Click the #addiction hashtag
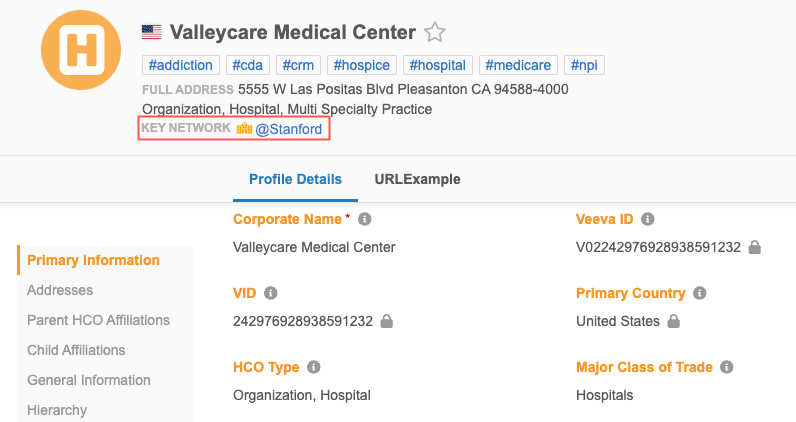 tap(180, 65)
